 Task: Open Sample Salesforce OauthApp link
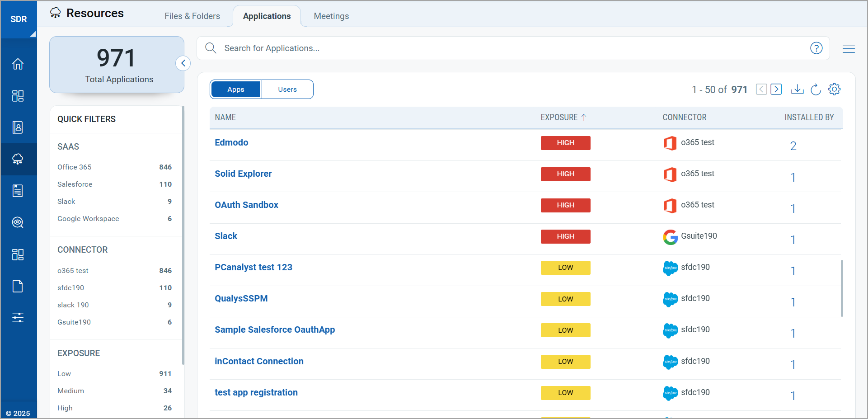(275, 330)
